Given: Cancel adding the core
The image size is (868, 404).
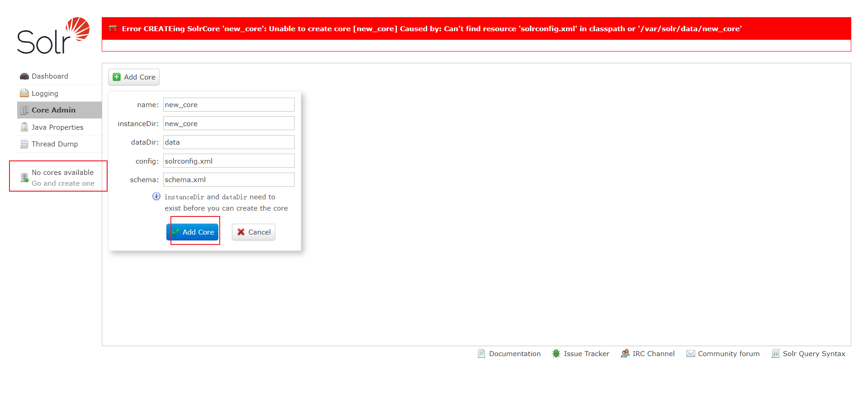Looking at the screenshot, I should coord(254,232).
